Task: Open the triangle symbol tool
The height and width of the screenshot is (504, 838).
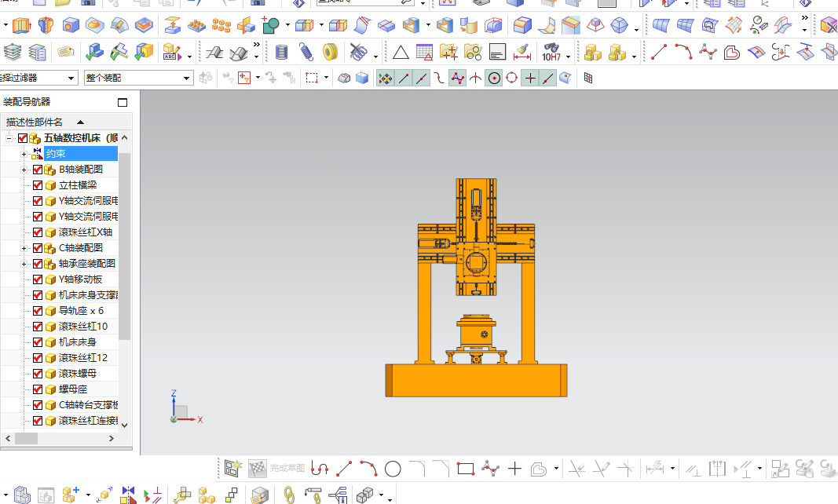Action: pos(401,53)
